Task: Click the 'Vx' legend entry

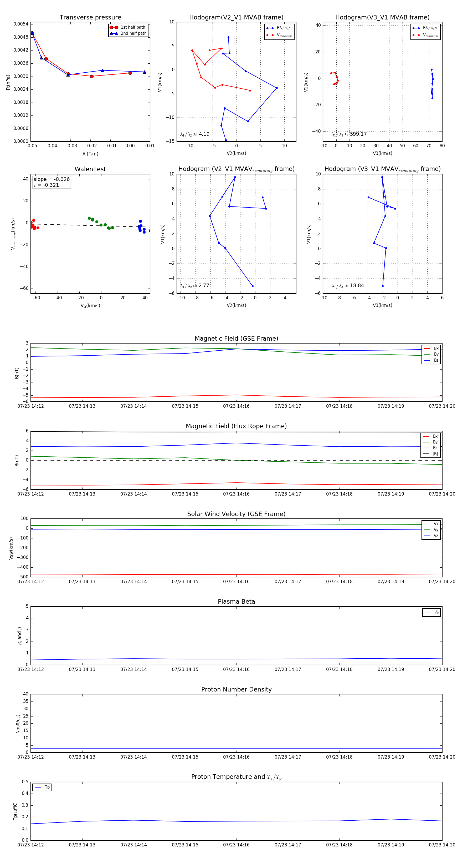Action: (431, 524)
